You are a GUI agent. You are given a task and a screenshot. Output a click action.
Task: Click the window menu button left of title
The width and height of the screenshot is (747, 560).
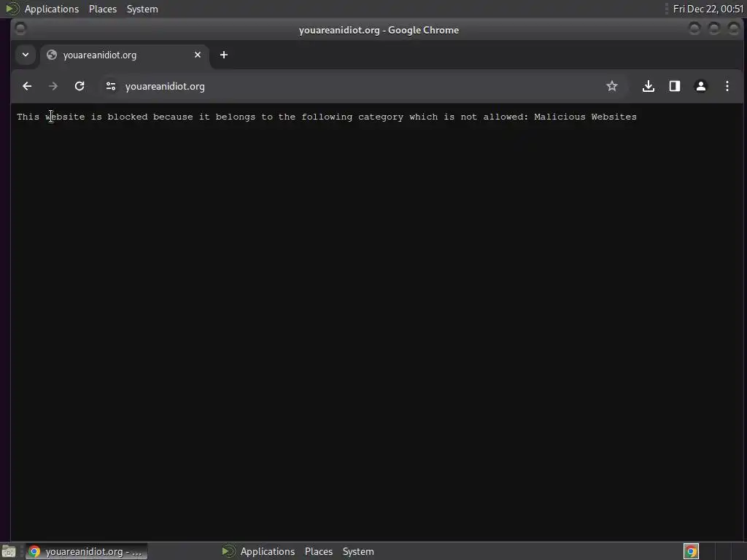(20, 28)
